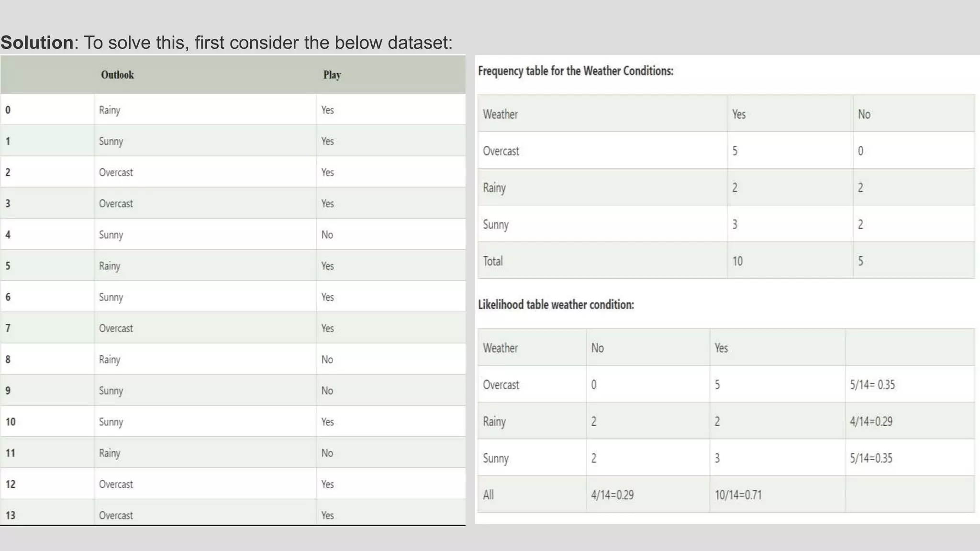Click 'No' header in likelihood table
Image resolution: width=980 pixels, height=551 pixels.
[x=598, y=348]
